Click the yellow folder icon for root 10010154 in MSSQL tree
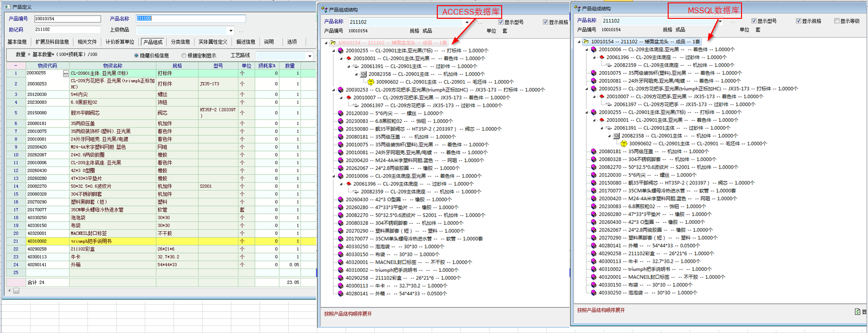This screenshot has width=868, height=333. pyautogui.click(x=586, y=41)
